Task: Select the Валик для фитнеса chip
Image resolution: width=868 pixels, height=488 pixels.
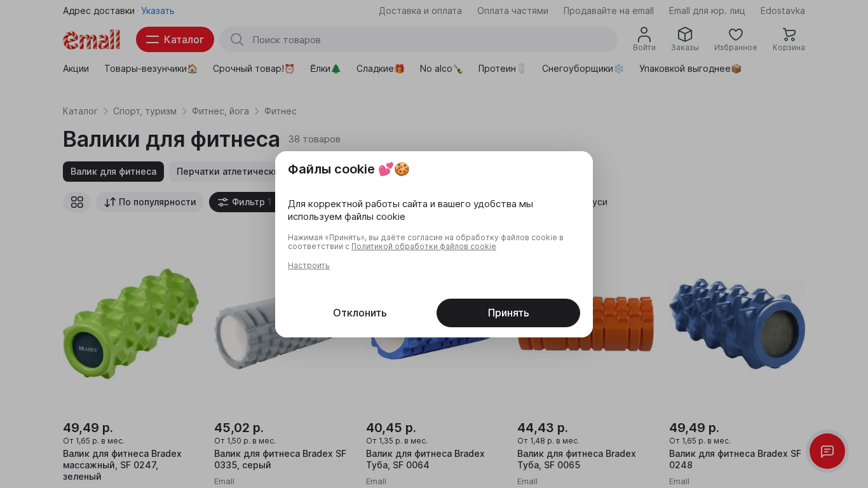Action: (113, 172)
